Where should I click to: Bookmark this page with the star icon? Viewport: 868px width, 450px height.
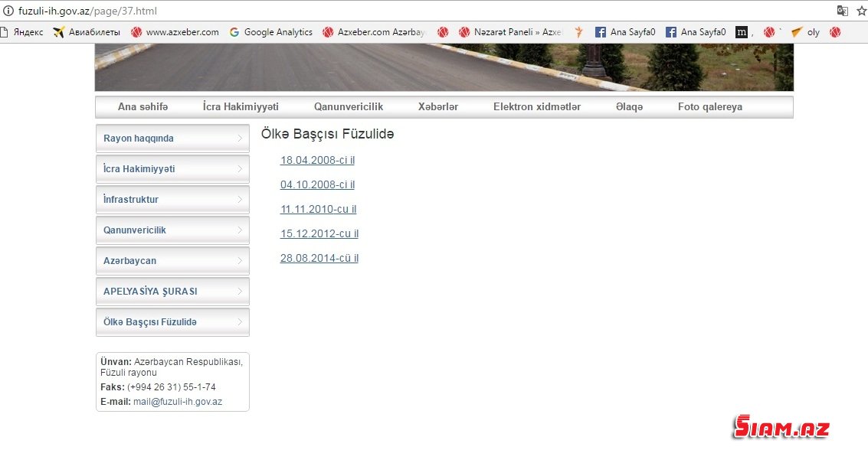(x=862, y=11)
